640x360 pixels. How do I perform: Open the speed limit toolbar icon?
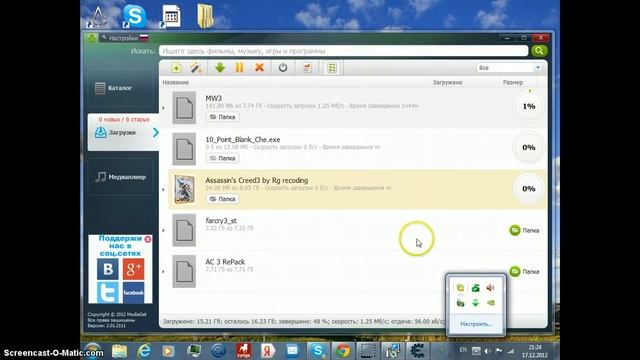coord(307,68)
